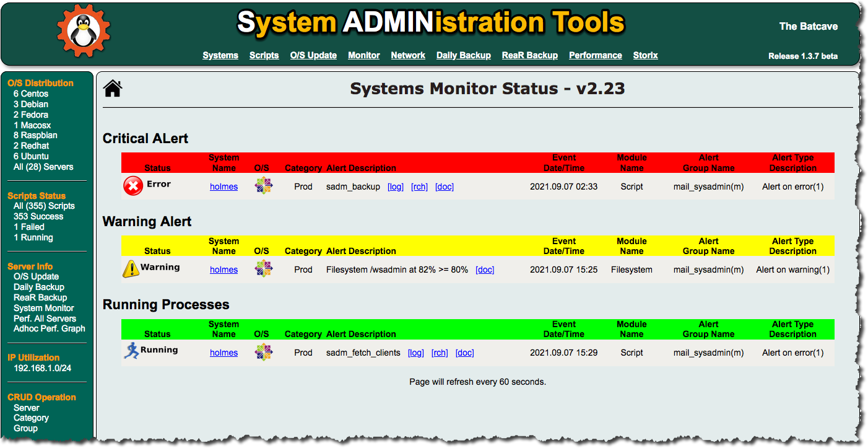This screenshot has width=868, height=448.
Task: Open the Monitor menu item
Action: (x=363, y=55)
